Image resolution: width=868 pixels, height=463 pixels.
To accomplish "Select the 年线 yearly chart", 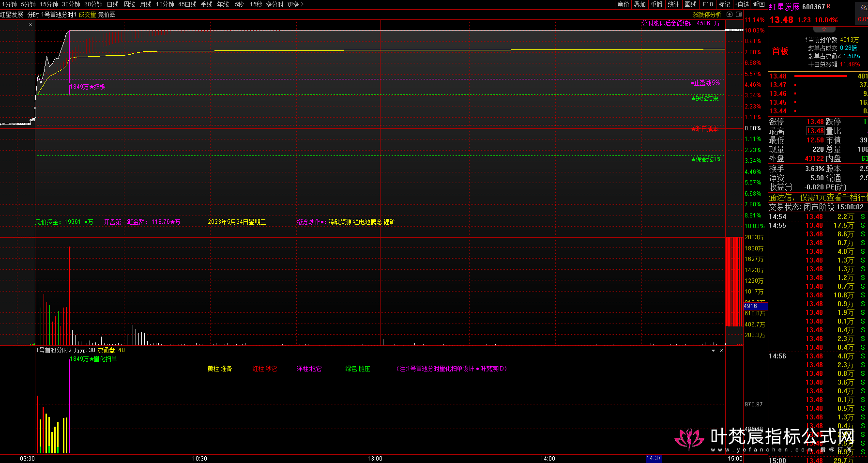I will point(223,4).
